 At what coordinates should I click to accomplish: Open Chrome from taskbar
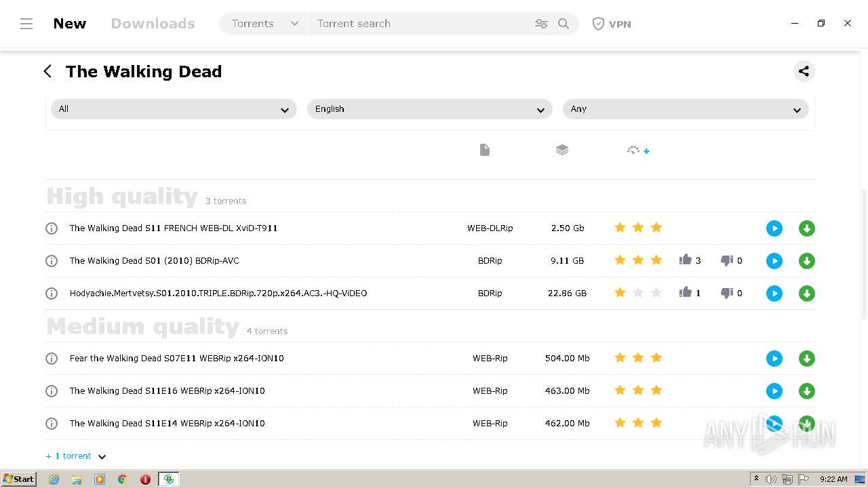click(123, 479)
